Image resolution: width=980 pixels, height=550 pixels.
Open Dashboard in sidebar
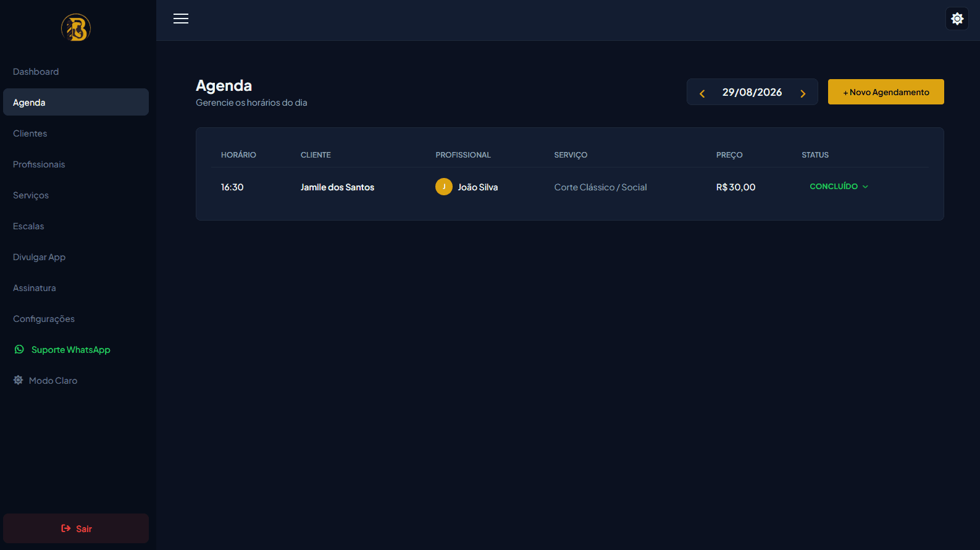36,72
